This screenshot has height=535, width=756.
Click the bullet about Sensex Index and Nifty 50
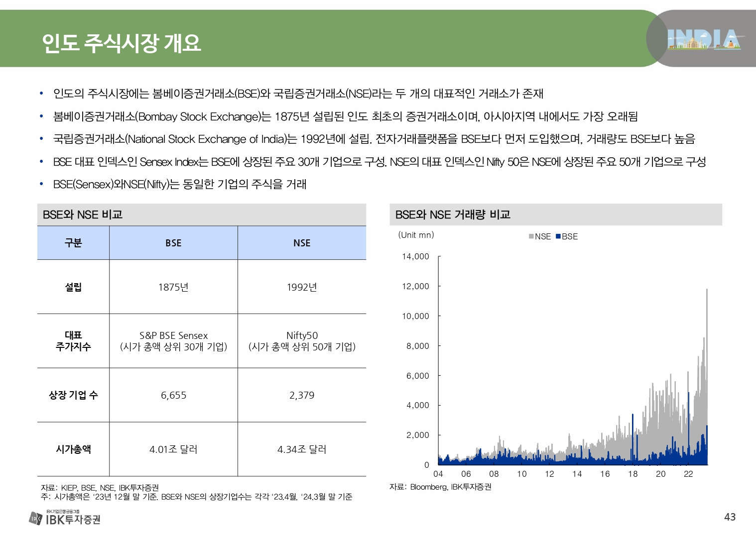379,162
